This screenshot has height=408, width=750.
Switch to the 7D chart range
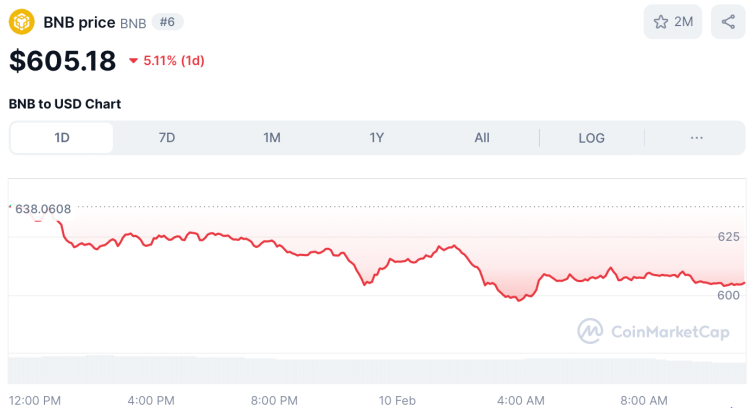tap(167, 138)
